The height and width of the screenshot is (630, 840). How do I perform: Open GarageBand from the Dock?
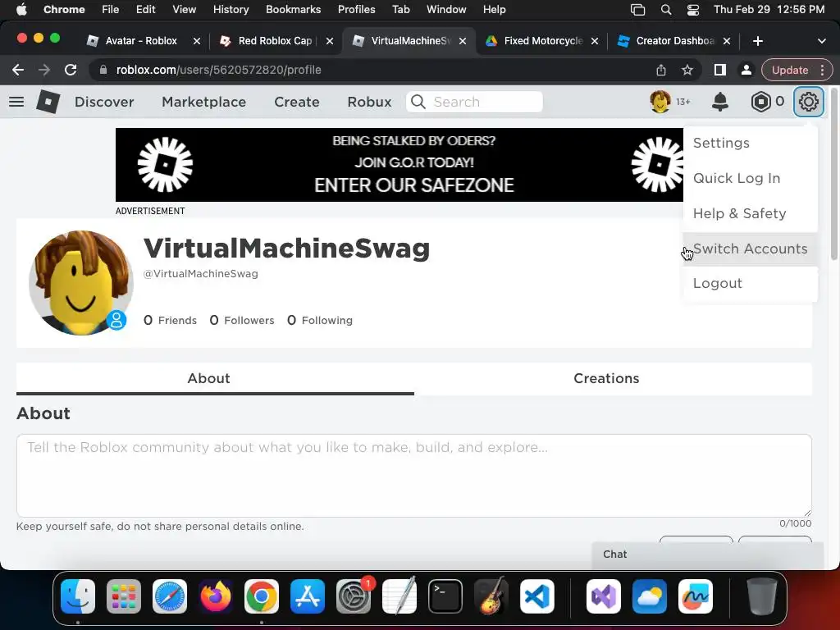tap(491, 596)
